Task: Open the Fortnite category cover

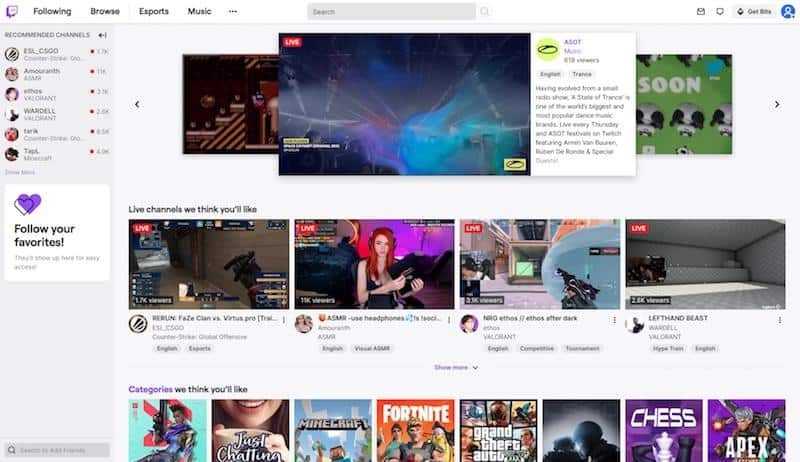Action: (416, 431)
